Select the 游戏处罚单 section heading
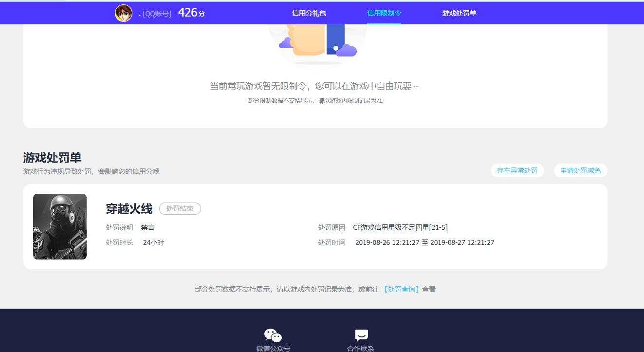 pos(52,158)
